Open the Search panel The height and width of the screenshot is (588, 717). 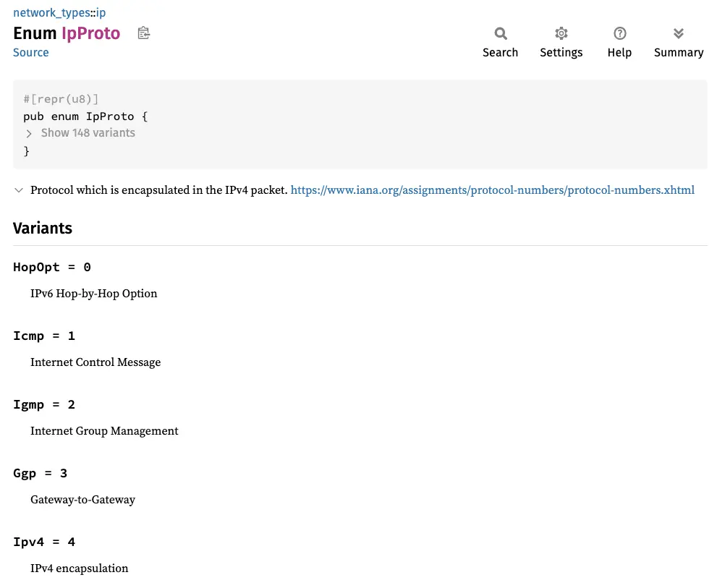(500, 42)
